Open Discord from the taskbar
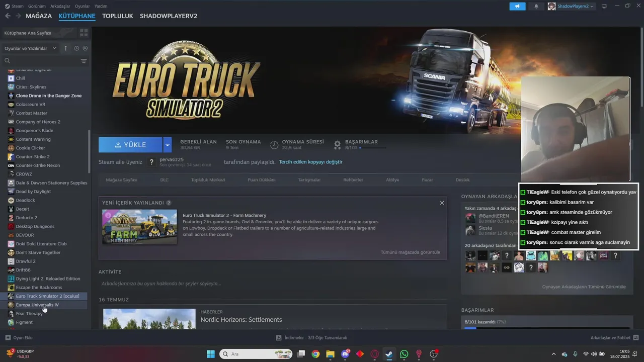 (x=345, y=354)
